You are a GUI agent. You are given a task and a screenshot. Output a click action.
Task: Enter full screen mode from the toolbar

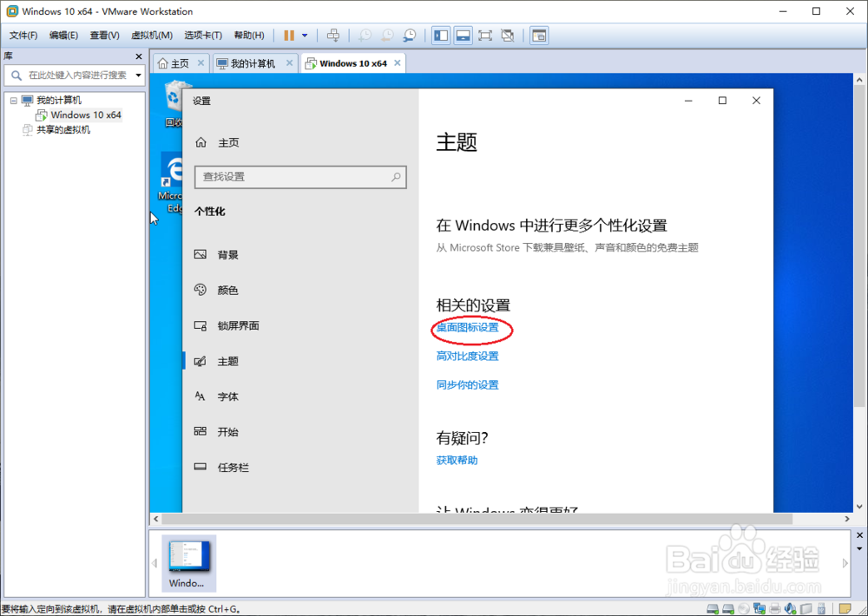point(485,36)
